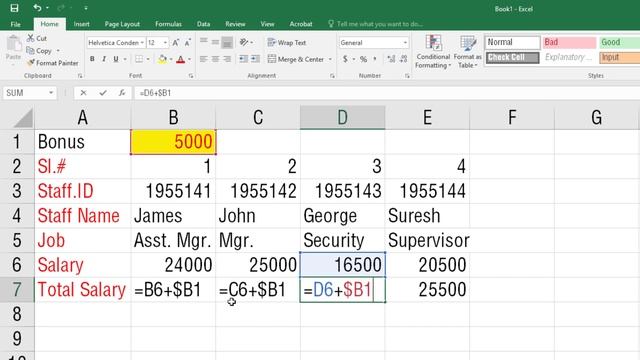Screen dimensions: 640x360
Task: Confirm formula with the checkmark icon
Action: [x=103, y=93]
